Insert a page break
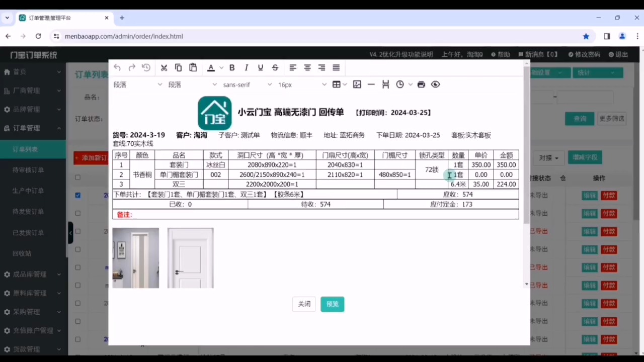644x362 pixels. (385, 84)
